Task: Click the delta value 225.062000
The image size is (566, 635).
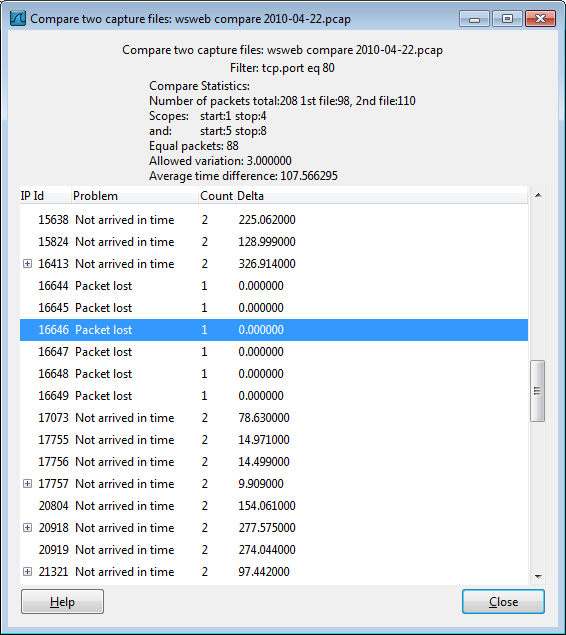Action: pos(267,220)
